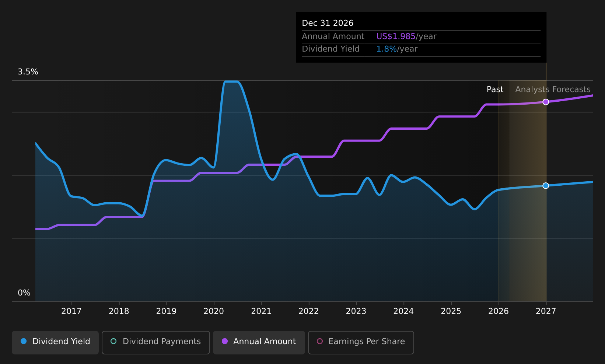Click the 2027 axis label
The height and width of the screenshot is (364, 605).
click(546, 311)
